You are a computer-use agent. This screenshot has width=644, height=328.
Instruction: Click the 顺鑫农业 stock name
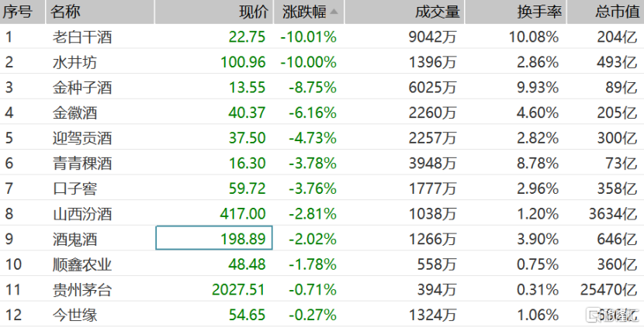pos(82,264)
